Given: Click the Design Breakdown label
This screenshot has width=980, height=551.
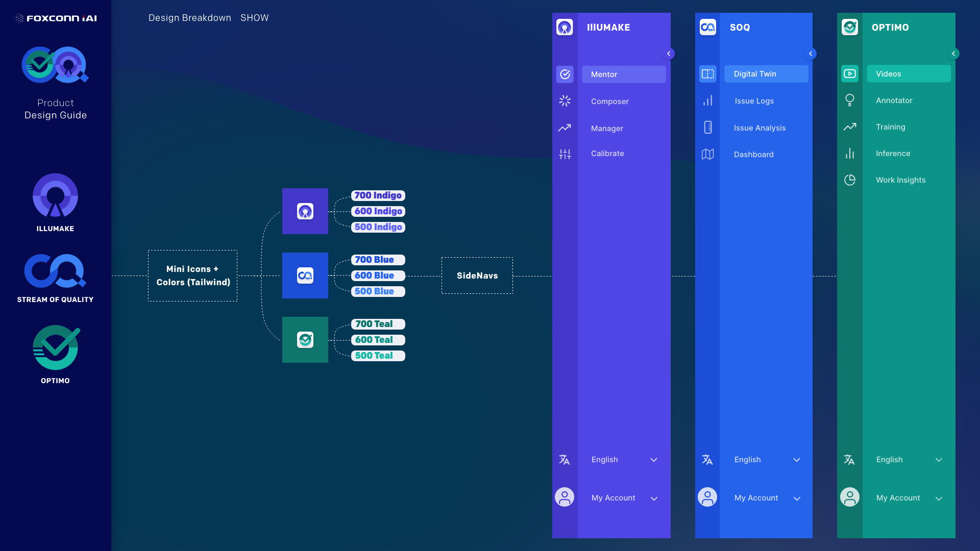Looking at the screenshot, I should click(x=190, y=18).
